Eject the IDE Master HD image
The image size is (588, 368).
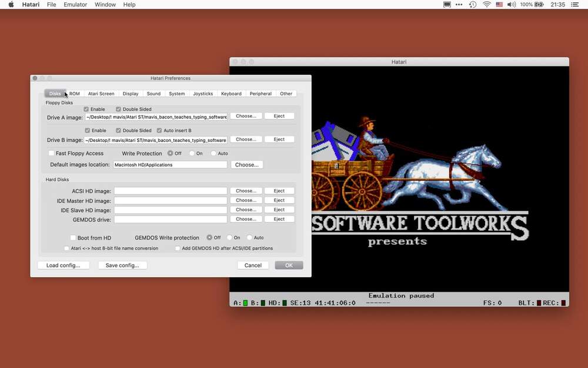coord(279,201)
